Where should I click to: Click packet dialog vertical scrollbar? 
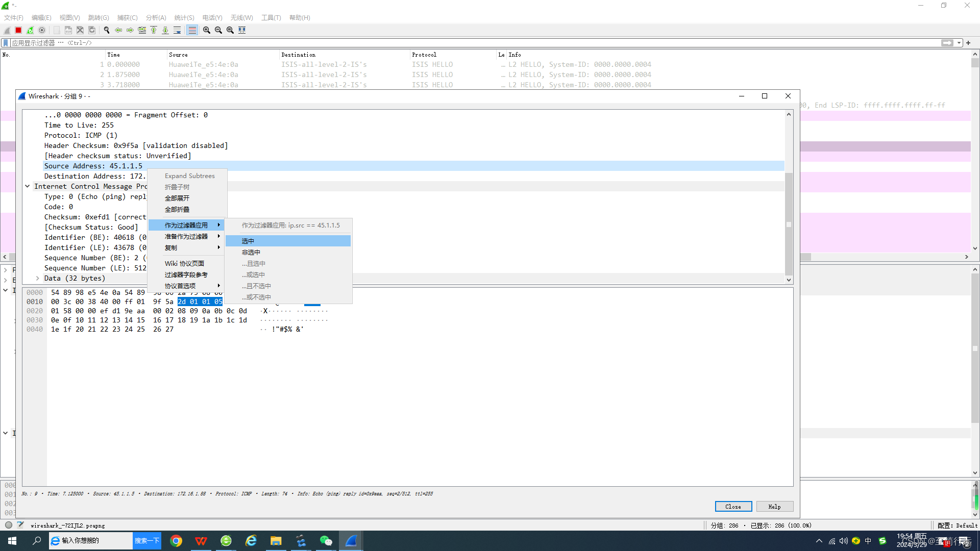coord(789,197)
